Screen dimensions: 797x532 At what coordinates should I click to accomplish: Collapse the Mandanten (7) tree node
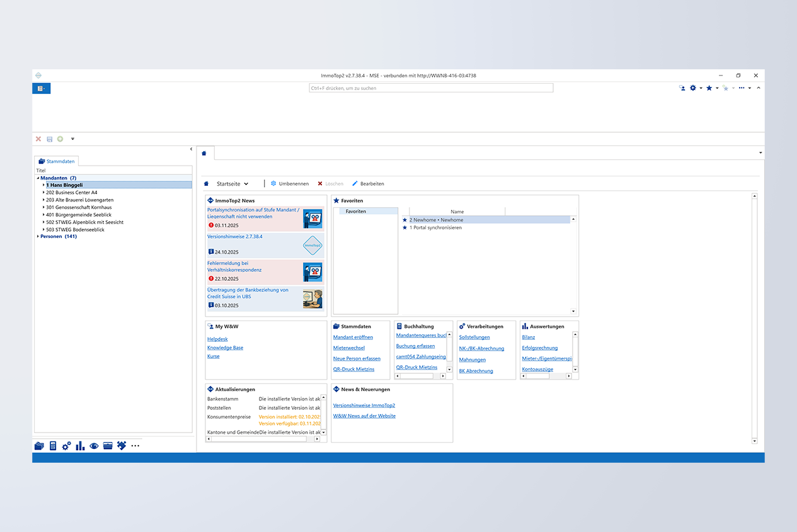pos(38,178)
